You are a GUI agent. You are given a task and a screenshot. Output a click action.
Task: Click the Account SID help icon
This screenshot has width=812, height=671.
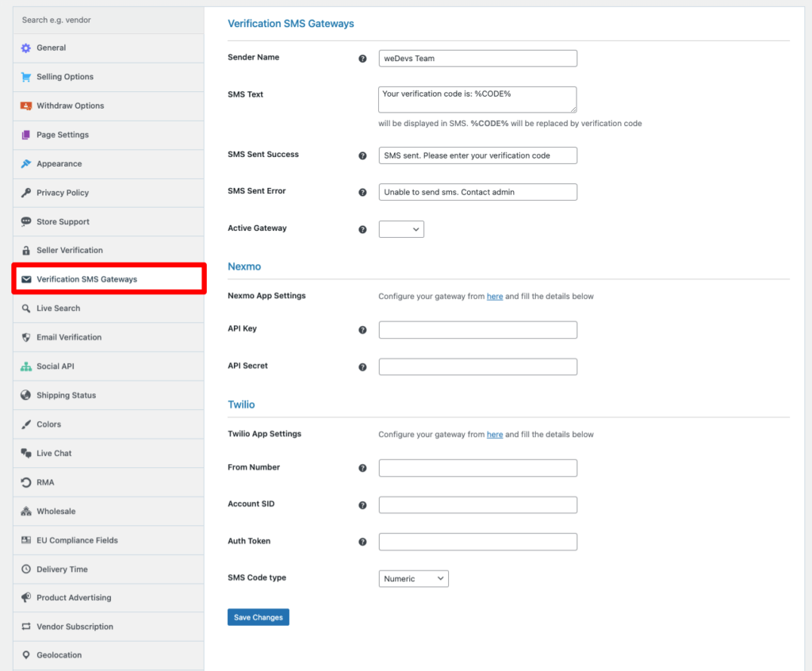362,505
